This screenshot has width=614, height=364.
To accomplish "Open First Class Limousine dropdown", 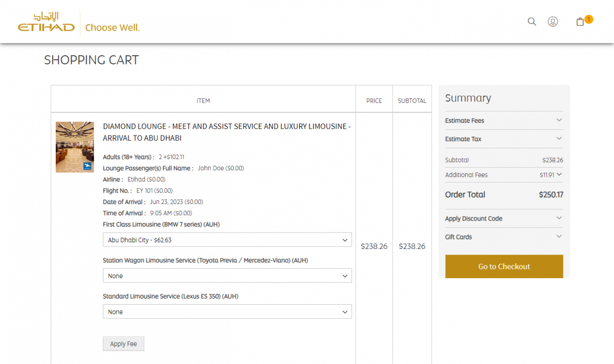I will point(227,240).
